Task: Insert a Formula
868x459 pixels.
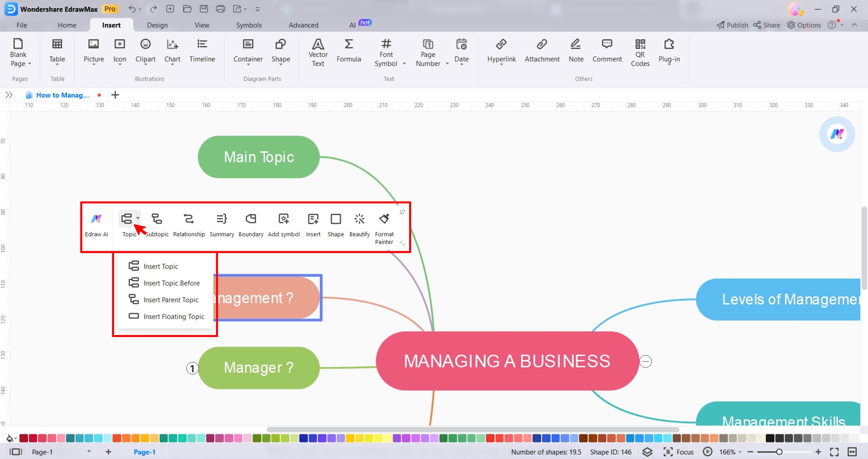Action: (349, 51)
